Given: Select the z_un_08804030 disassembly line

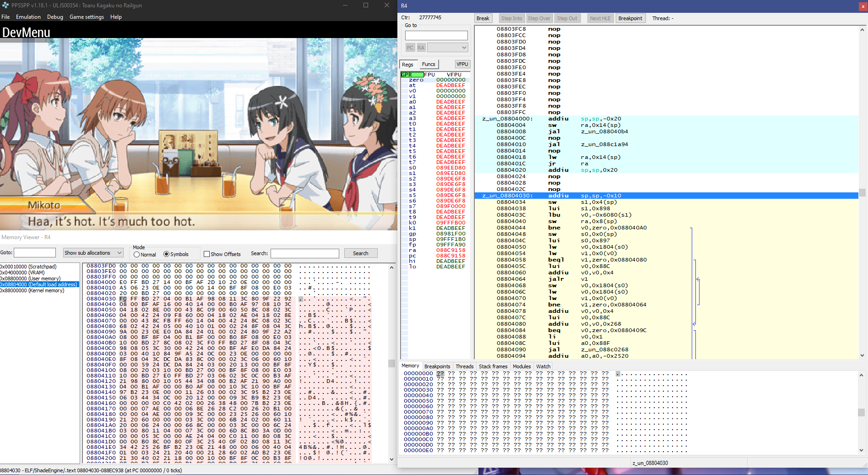Looking at the screenshot, I should point(666,196).
